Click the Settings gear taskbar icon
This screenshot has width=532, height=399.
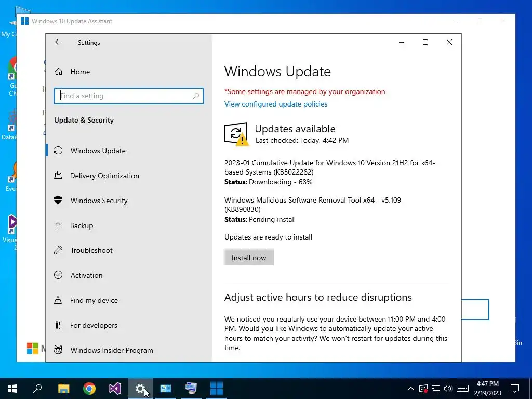pyautogui.click(x=140, y=389)
